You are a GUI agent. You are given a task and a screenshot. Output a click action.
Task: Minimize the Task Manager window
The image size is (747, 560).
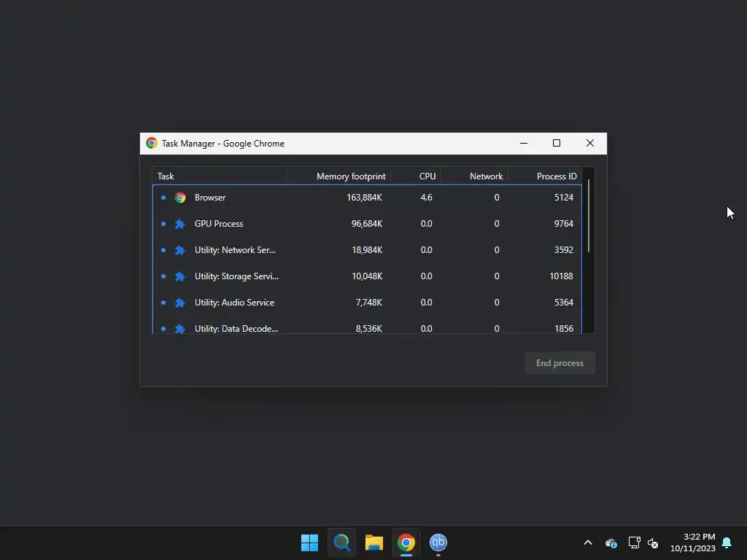524,144
